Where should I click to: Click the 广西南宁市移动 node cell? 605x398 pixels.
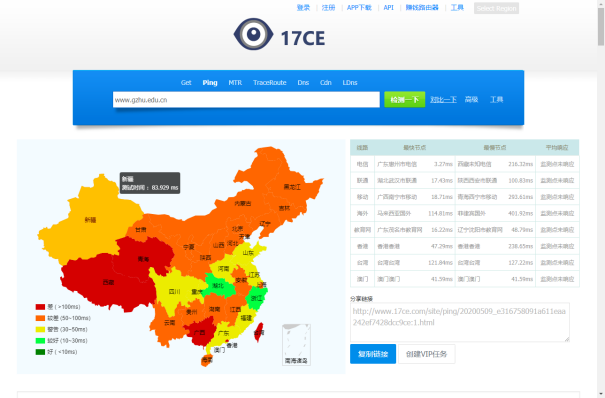point(397,197)
